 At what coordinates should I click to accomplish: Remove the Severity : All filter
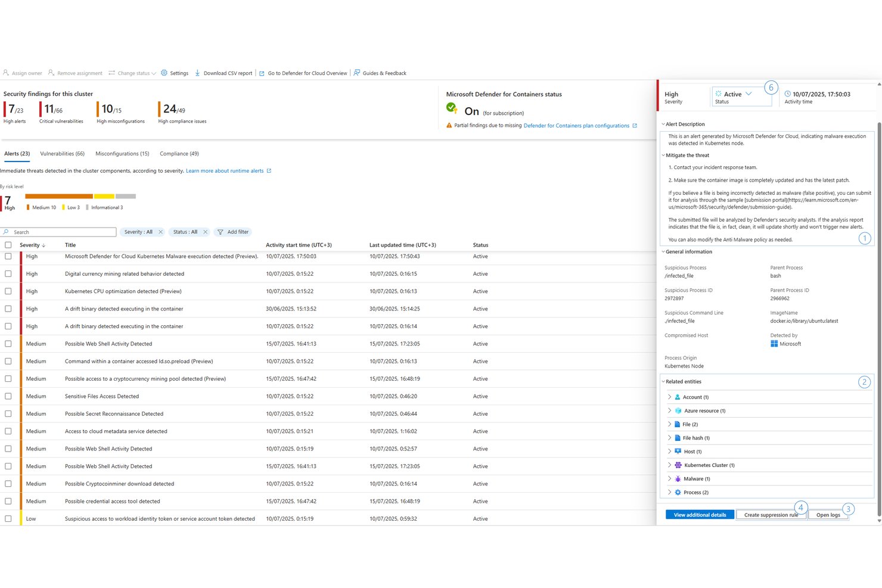160,232
